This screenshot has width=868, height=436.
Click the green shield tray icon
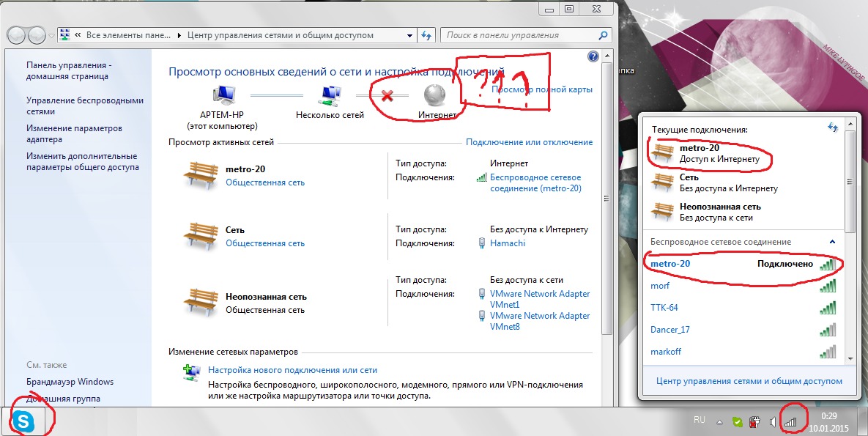737,422
